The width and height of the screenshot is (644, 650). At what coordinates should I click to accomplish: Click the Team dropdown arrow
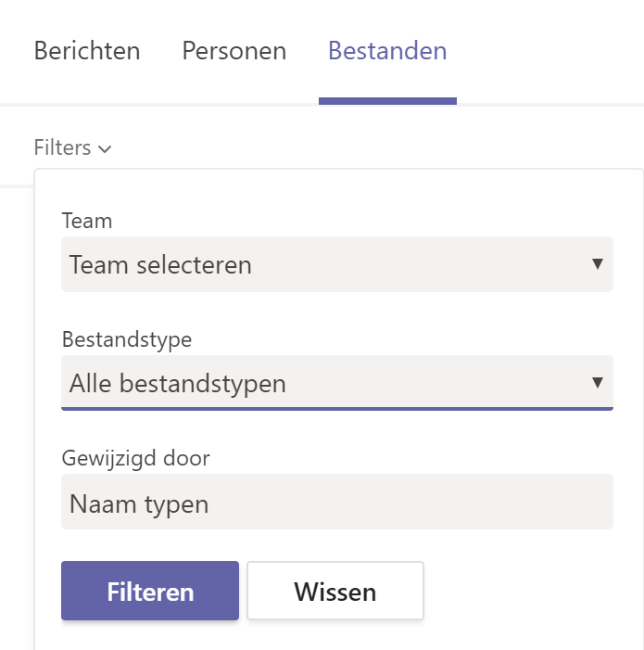597,264
